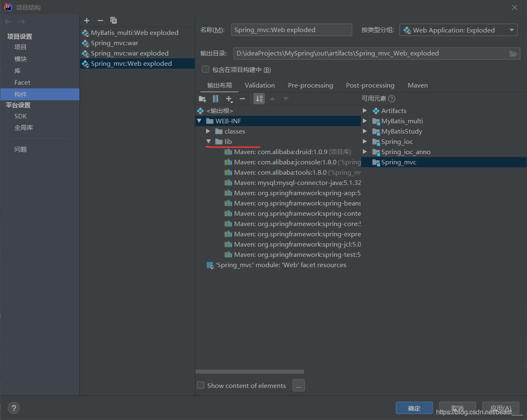Collapse the WEB-INF folder

pyautogui.click(x=199, y=121)
